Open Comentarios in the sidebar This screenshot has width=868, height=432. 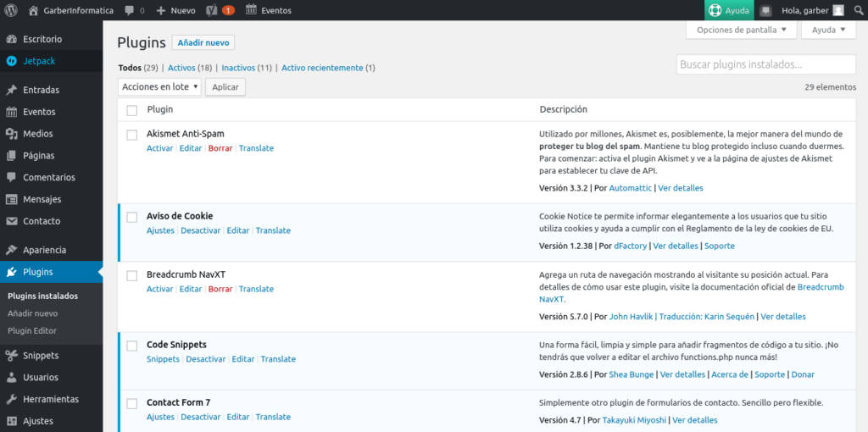pos(51,177)
